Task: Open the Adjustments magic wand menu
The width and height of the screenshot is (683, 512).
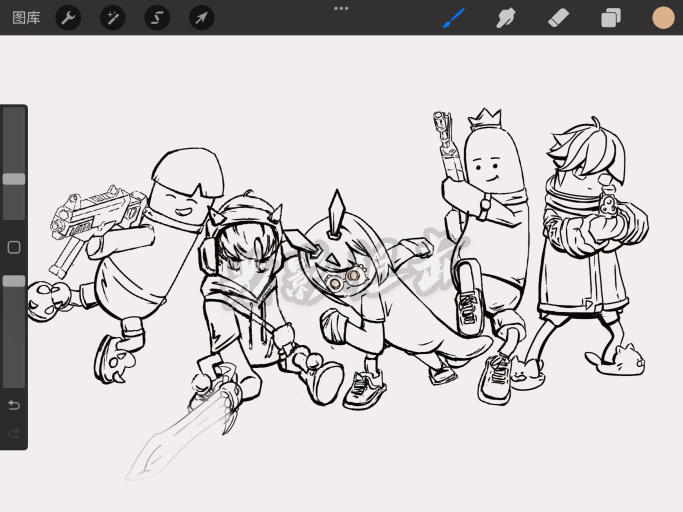Action: click(x=113, y=18)
